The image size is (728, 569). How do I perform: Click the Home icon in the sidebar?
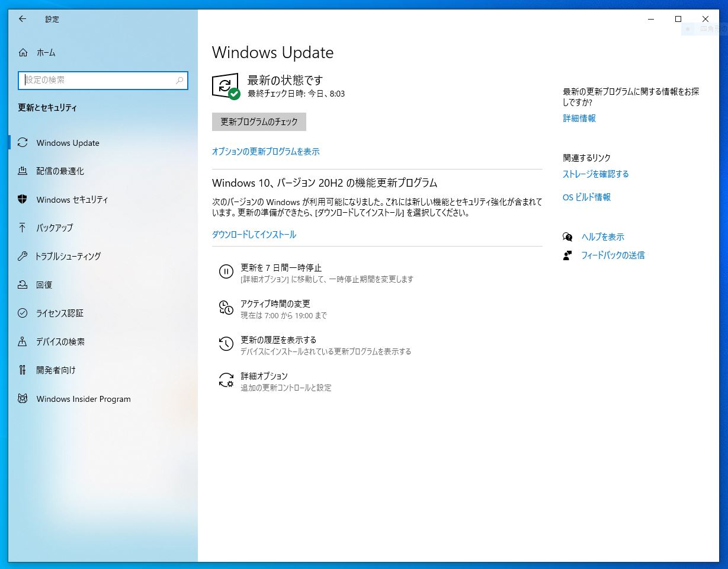coord(23,53)
